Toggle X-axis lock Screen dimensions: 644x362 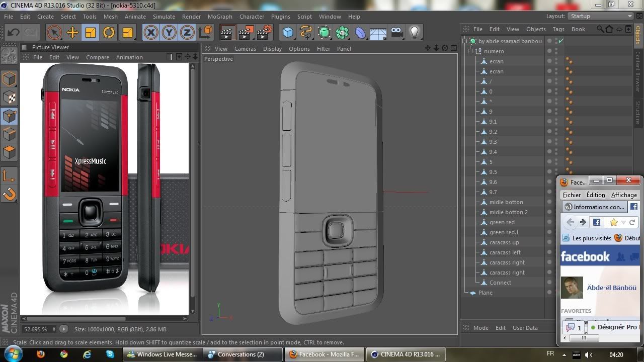tap(150, 33)
